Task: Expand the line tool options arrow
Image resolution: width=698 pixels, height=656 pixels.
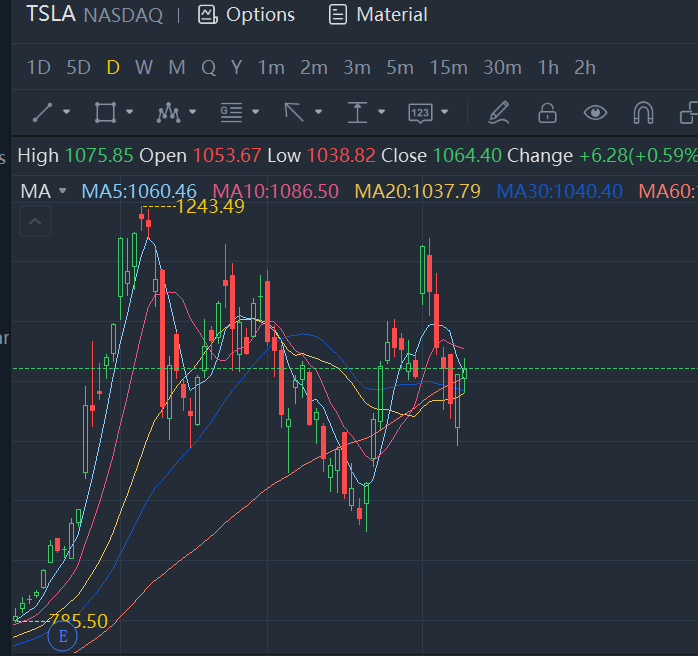Action: (67, 112)
